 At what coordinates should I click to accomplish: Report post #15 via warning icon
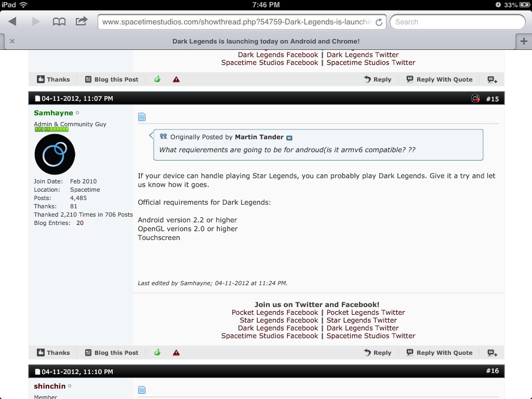pos(176,353)
